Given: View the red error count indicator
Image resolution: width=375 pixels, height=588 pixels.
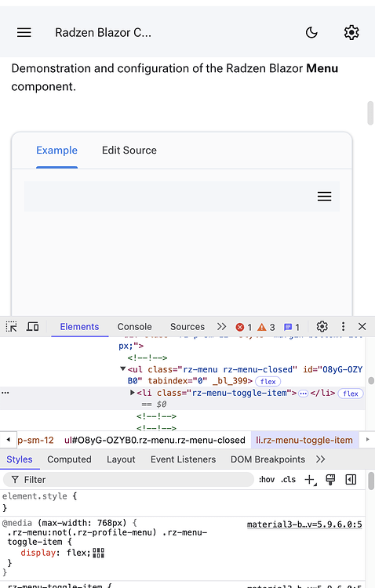Looking at the screenshot, I should tap(244, 328).
